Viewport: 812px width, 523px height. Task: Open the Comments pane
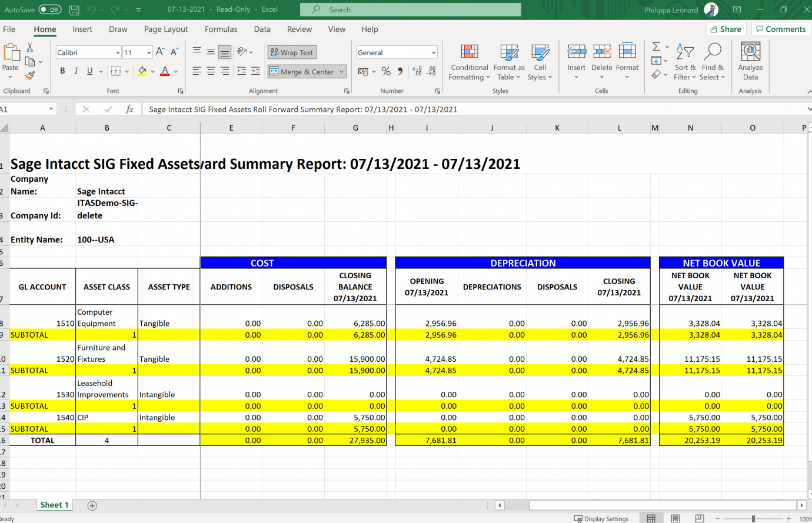[x=781, y=28]
